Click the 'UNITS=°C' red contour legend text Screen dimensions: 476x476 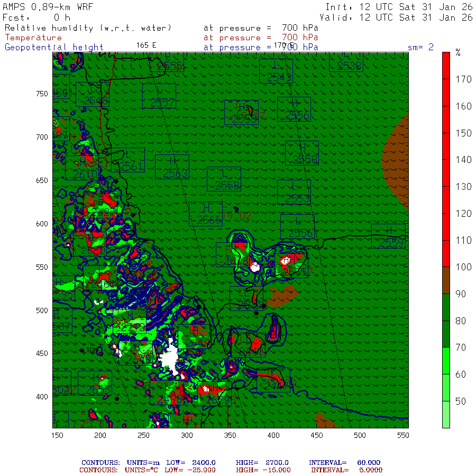click(x=141, y=470)
